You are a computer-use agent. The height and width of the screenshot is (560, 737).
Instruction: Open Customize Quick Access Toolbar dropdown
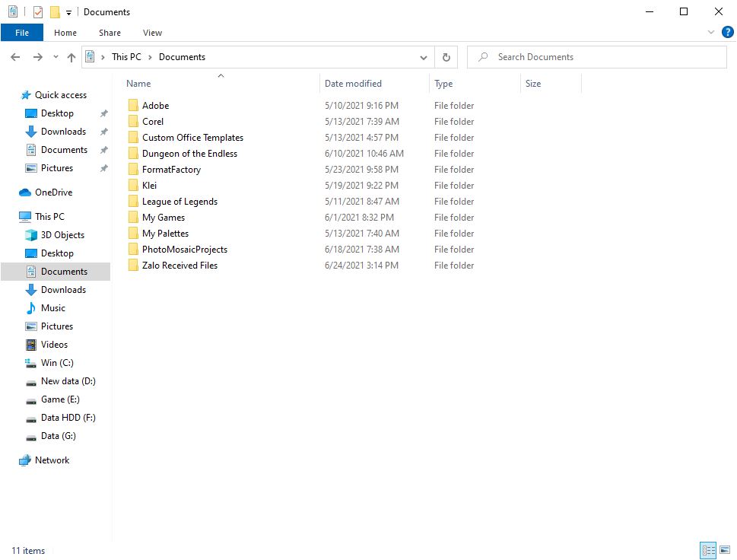tap(68, 13)
